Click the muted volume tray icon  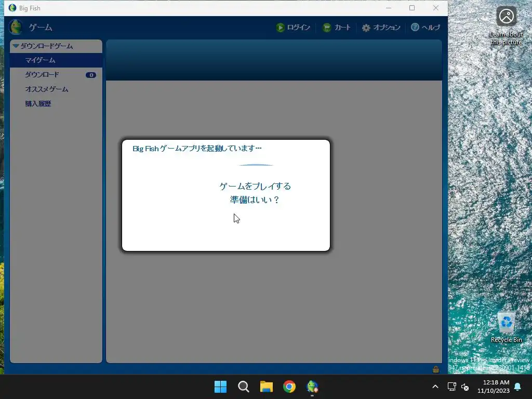click(x=465, y=387)
